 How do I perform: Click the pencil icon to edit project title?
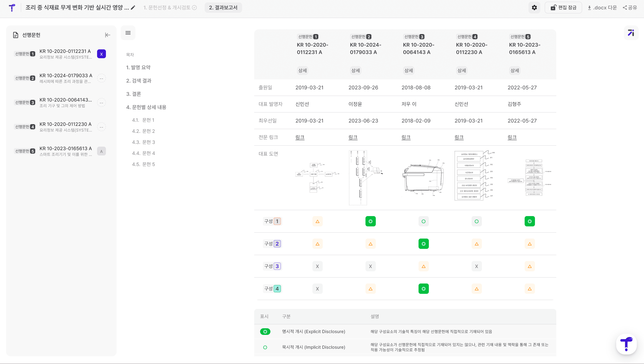(133, 8)
